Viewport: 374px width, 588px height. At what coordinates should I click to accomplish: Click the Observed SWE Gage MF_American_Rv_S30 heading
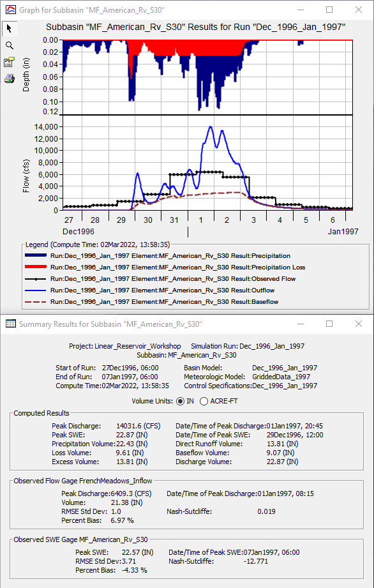click(x=80, y=539)
